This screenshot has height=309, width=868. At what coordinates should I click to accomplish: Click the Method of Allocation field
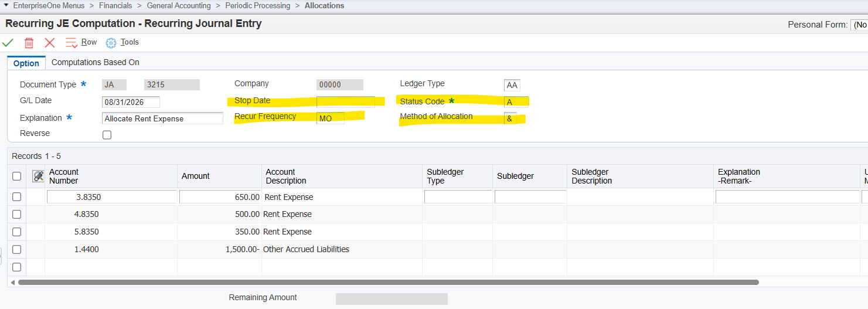(510, 118)
